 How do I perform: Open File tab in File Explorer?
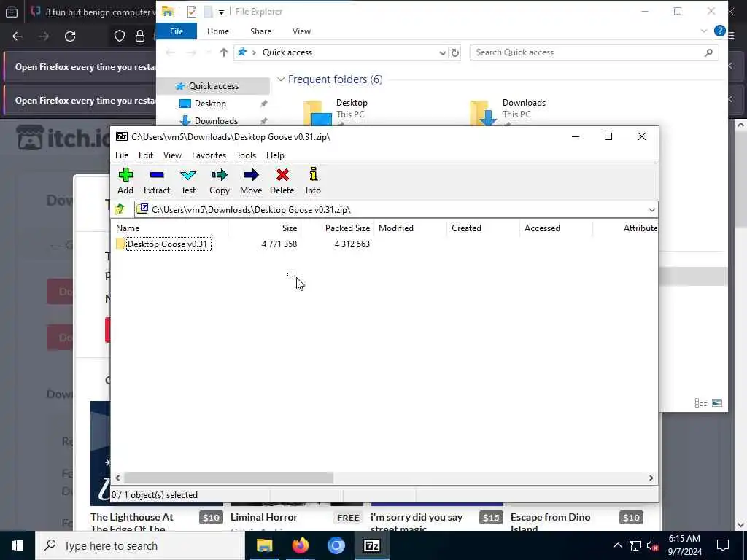click(177, 31)
